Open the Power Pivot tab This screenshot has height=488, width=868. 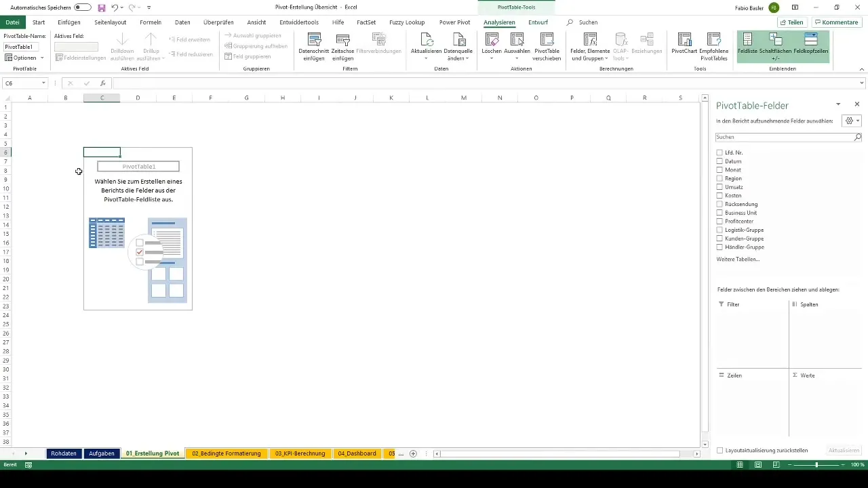(x=454, y=22)
